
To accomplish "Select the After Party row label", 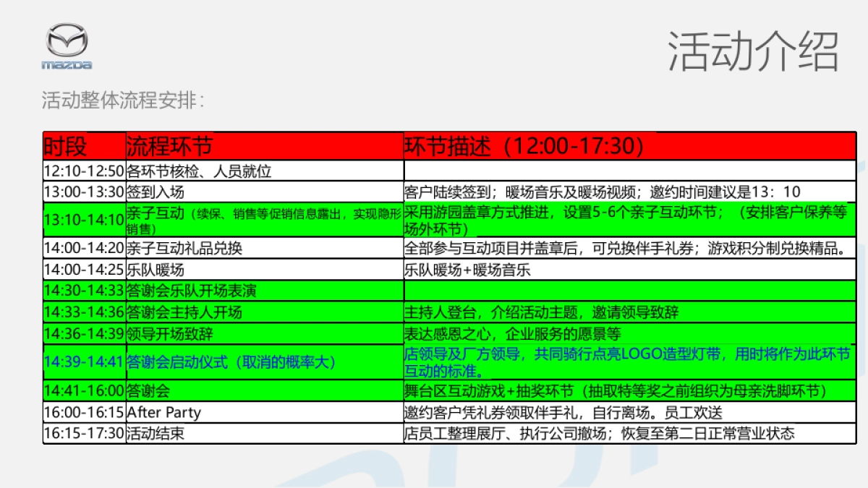I will click(x=161, y=412).
